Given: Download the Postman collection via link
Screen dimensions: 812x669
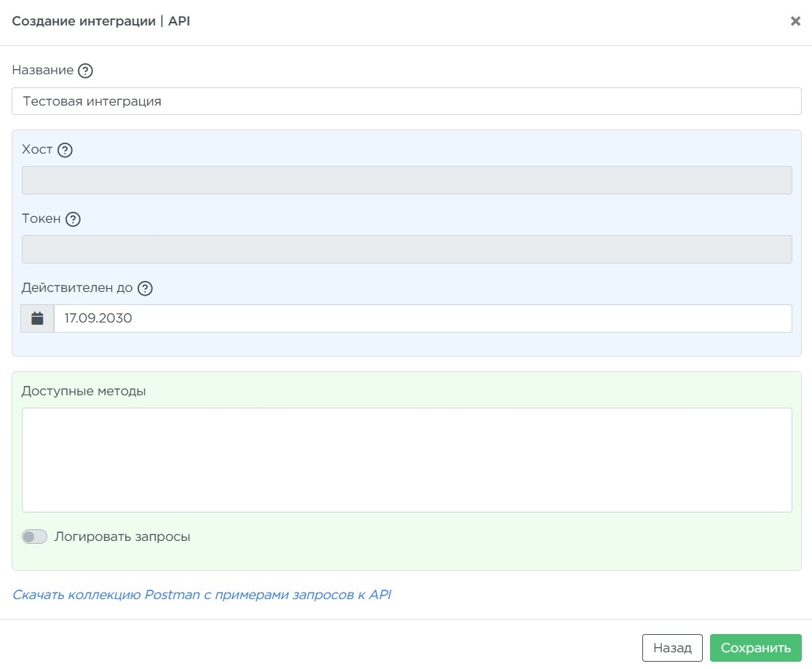Looking at the screenshot, I should click(x=202, y=595).
